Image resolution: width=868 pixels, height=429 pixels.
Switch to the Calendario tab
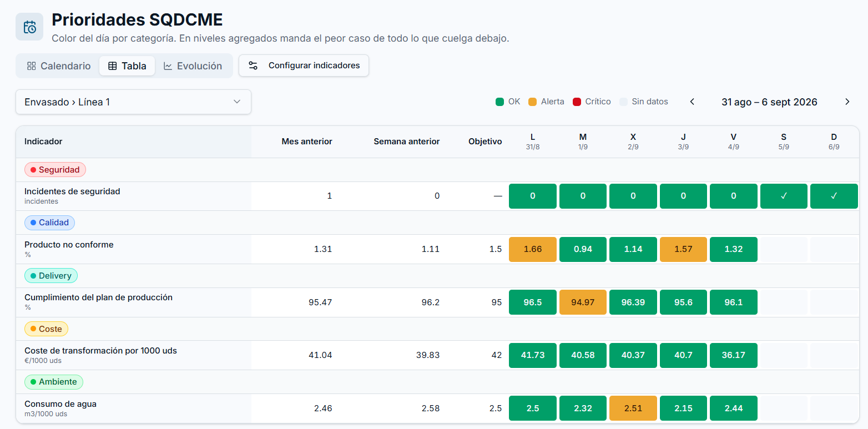pos(59,66)
